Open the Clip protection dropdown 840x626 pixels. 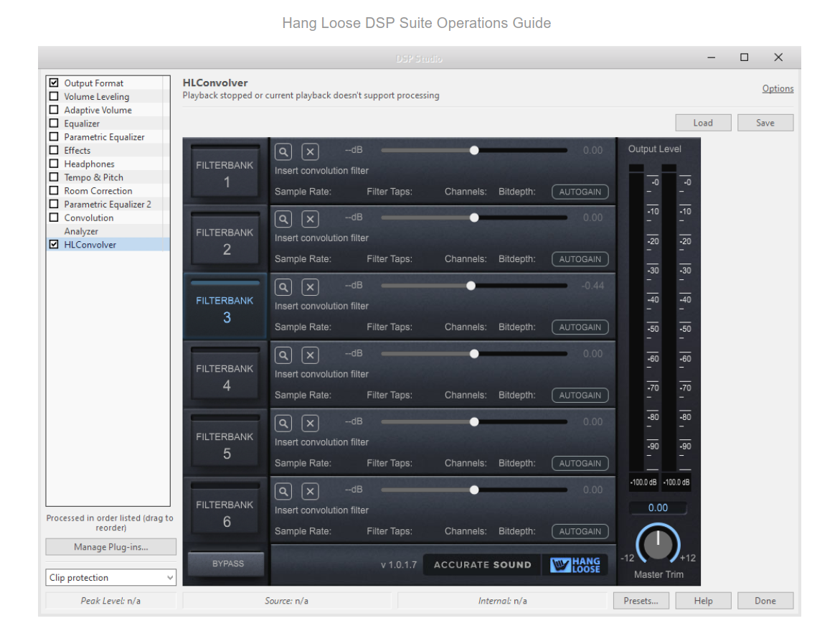[110, 578]
